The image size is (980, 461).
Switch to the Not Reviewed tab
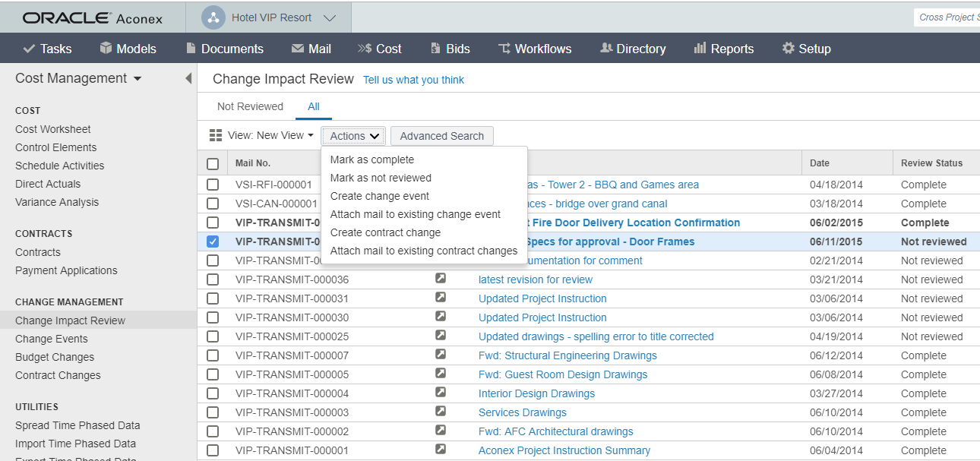click(x=250, y=106)
